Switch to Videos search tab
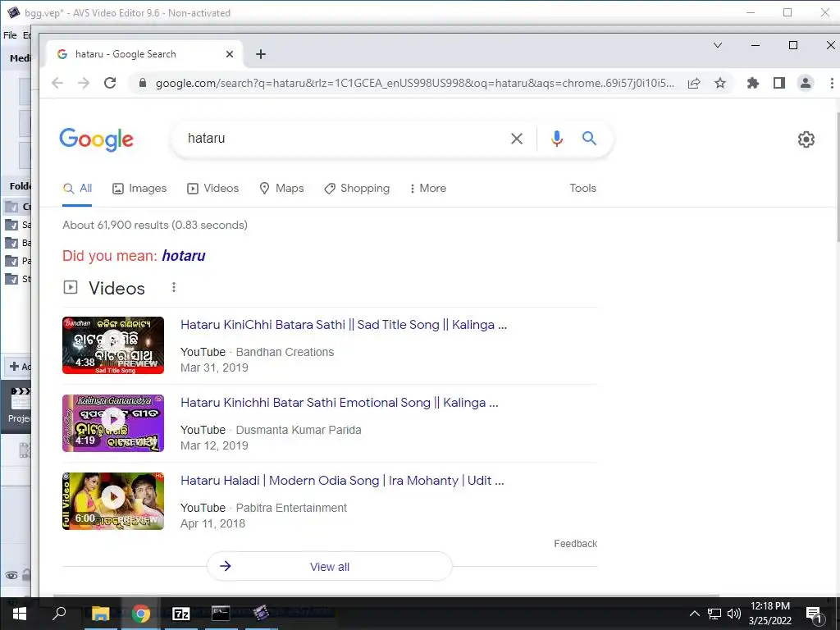This screenshot has width=840, height=630. tap(212, 189)
